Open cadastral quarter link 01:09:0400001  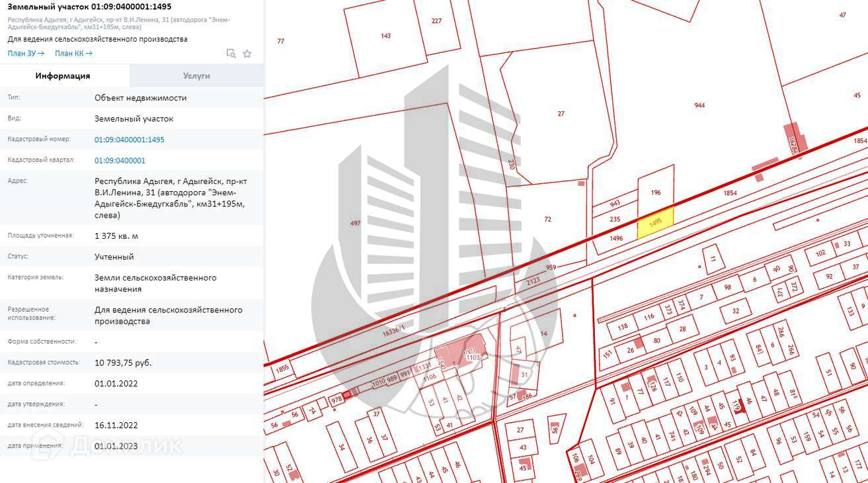tap(120, 160)
